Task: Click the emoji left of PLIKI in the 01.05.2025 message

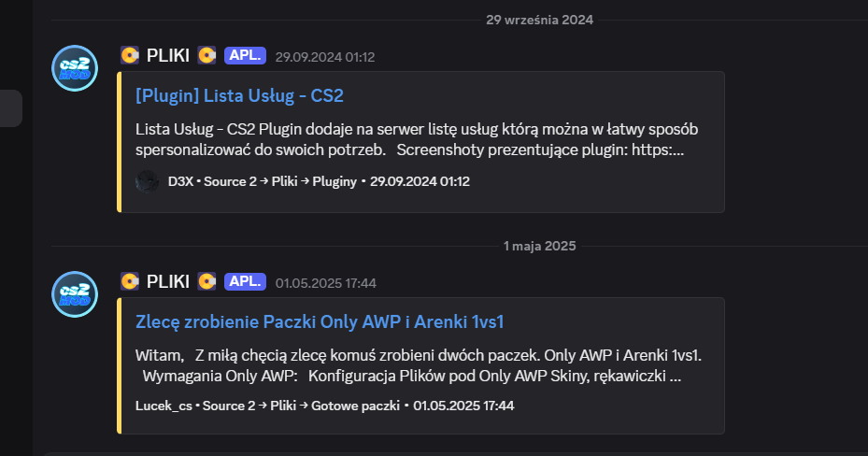Action: (130, 281)
